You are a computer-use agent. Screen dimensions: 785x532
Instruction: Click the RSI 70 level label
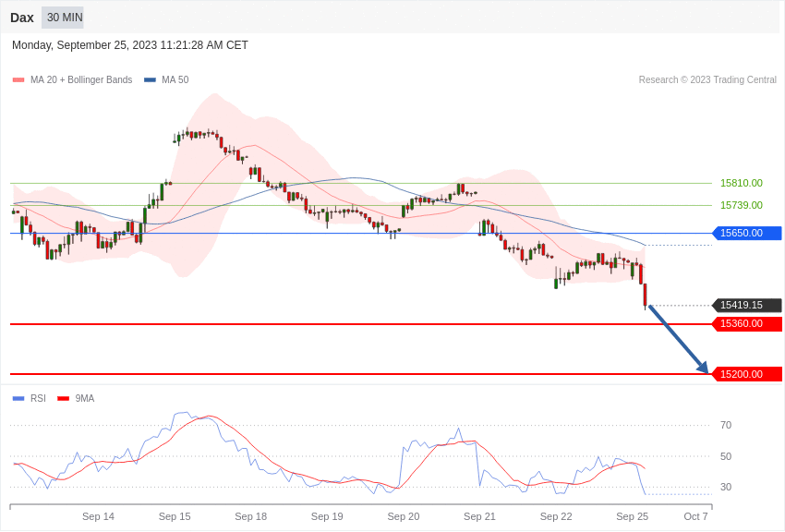pos(726,426)
